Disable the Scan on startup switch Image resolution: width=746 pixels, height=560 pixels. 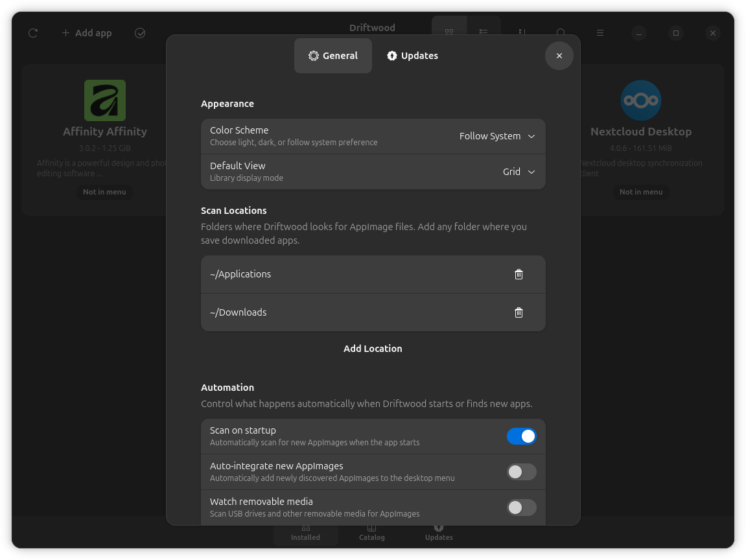tap(521, 436)
